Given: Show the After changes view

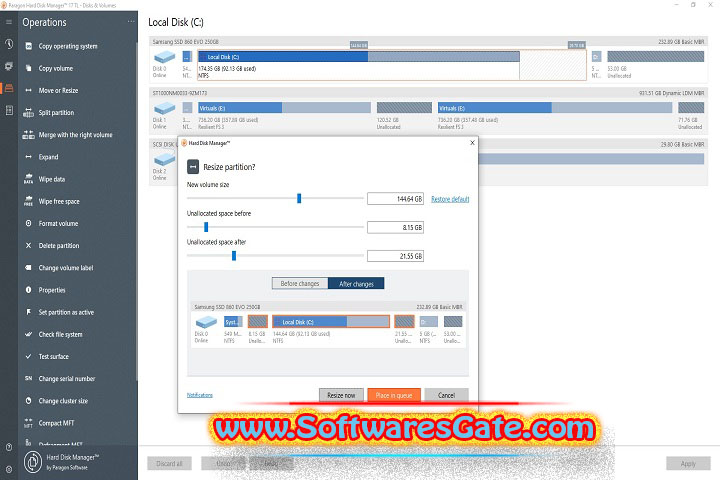Looking at the screenshot, I should click(356, 284).
